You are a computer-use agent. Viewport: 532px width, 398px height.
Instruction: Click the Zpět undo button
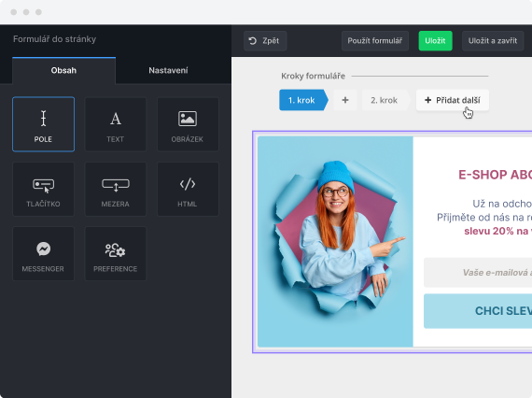(265, 41)
